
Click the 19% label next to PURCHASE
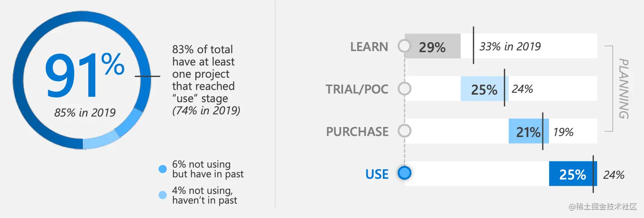tap(563, 132)
